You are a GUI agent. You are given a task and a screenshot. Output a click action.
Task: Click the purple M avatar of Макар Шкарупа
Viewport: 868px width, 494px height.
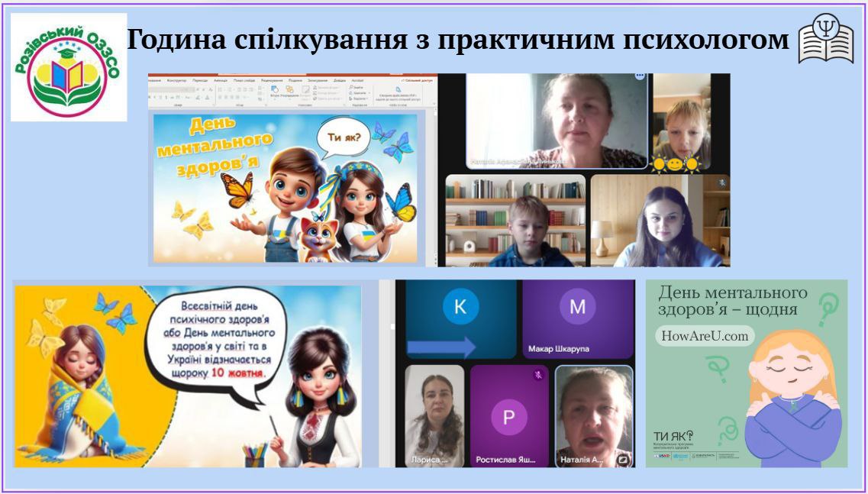click(x=577, y=307)
